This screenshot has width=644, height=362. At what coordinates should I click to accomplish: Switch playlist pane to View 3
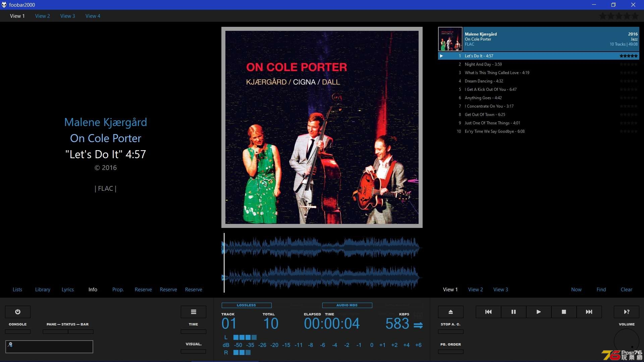(501, 290)
